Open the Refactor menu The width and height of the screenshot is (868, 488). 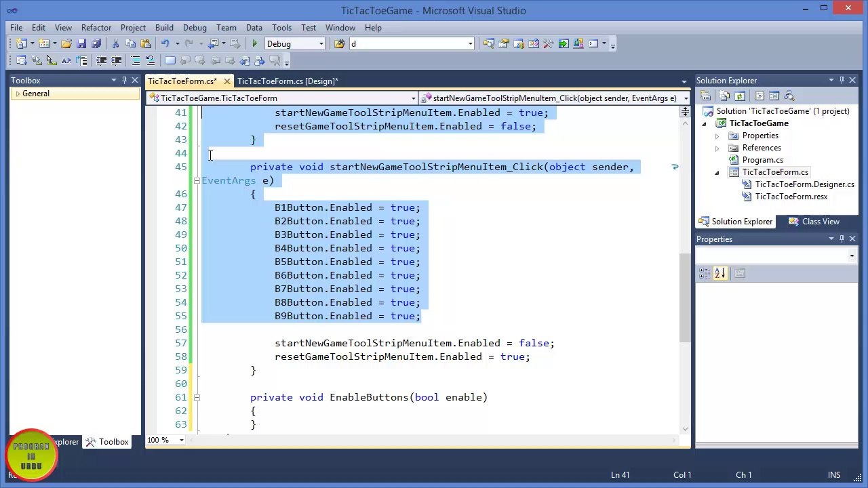(96, 28)
